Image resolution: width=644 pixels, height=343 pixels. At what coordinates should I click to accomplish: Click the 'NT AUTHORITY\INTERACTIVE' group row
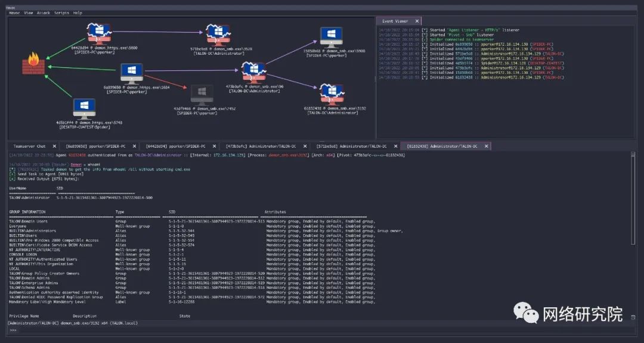click(192, 250)
